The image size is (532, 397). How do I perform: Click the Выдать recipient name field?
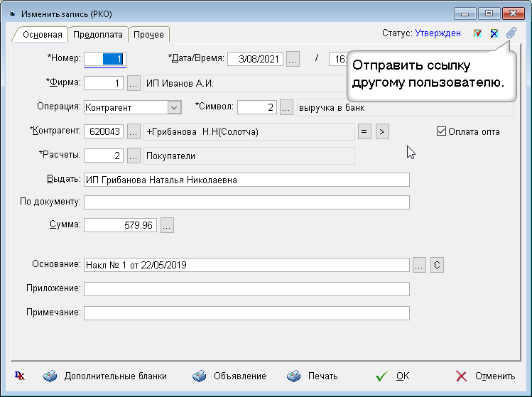[246, 180]
